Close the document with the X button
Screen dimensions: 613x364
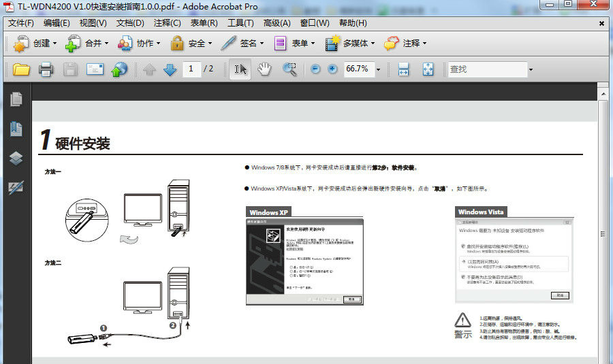[x=601, y=23]
